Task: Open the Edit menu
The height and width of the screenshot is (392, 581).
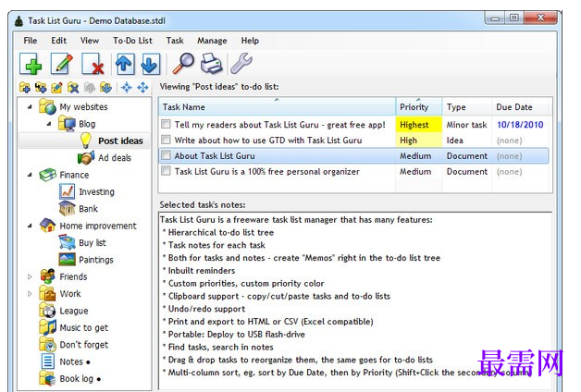Action: click(x=59, y=41)
